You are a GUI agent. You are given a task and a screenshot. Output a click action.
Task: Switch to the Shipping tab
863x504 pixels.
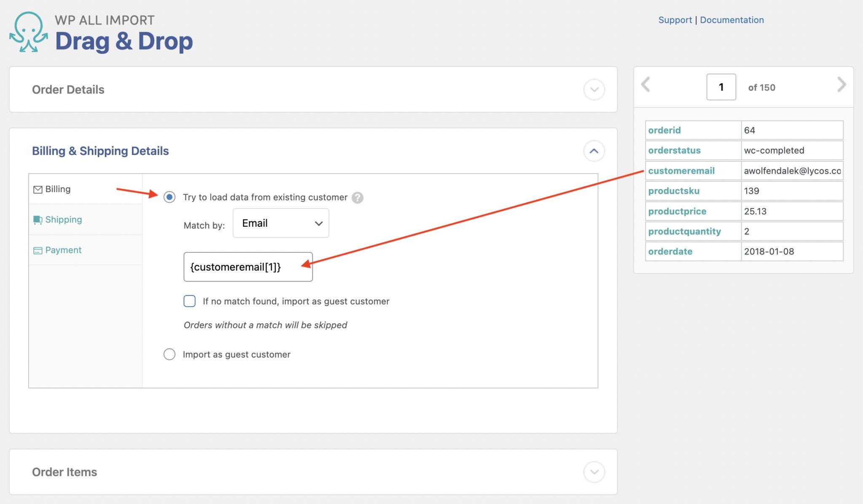63,219
